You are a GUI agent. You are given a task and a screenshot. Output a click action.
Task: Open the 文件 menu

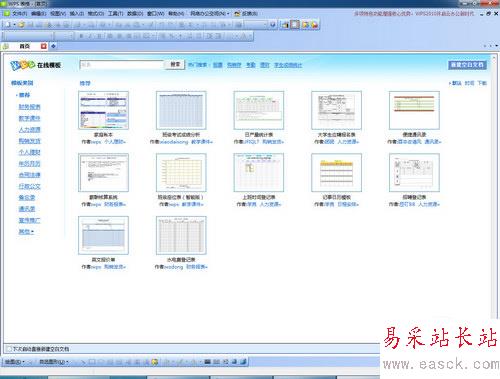pyautogui.click(x=19, y=14)
